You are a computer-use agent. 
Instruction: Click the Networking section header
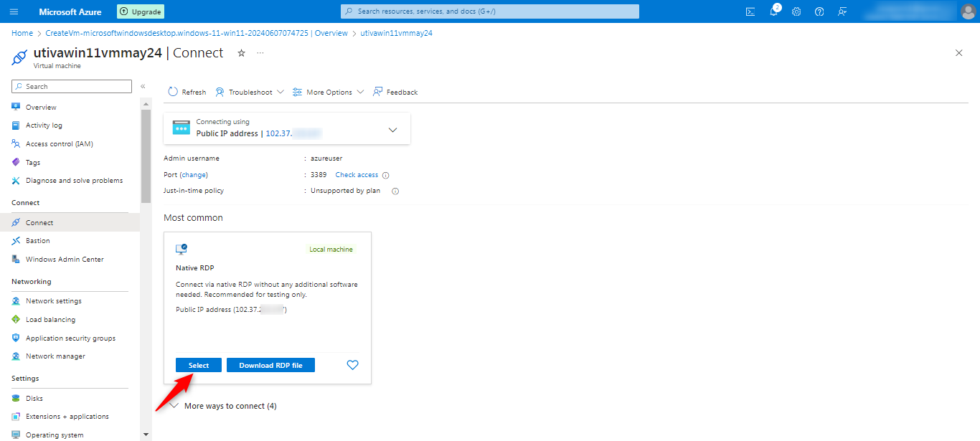tap(32, 282)
